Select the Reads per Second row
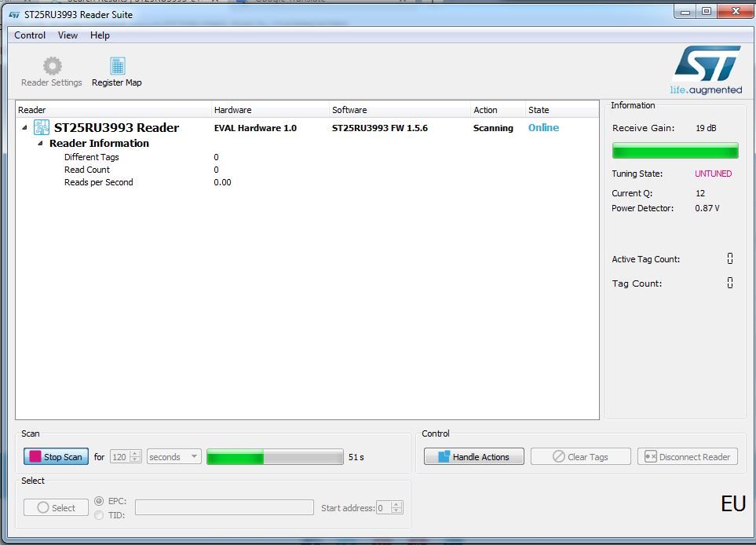 pos(307,182)
